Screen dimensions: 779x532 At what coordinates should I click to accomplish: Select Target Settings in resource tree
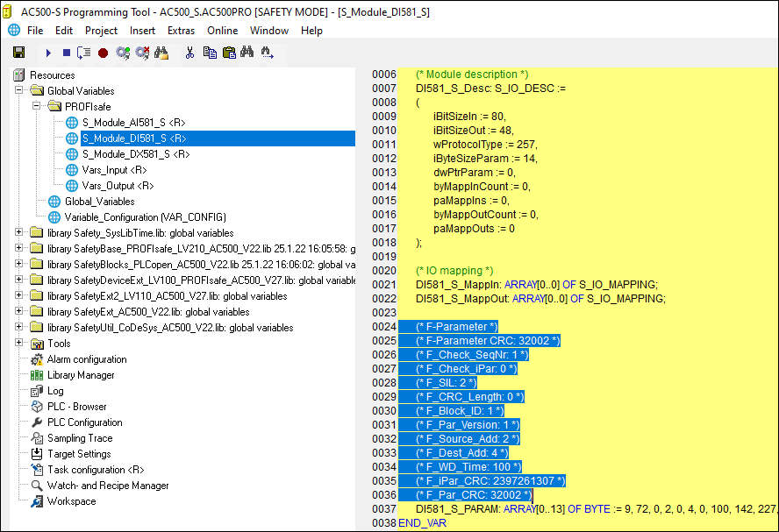click(79, 454)
